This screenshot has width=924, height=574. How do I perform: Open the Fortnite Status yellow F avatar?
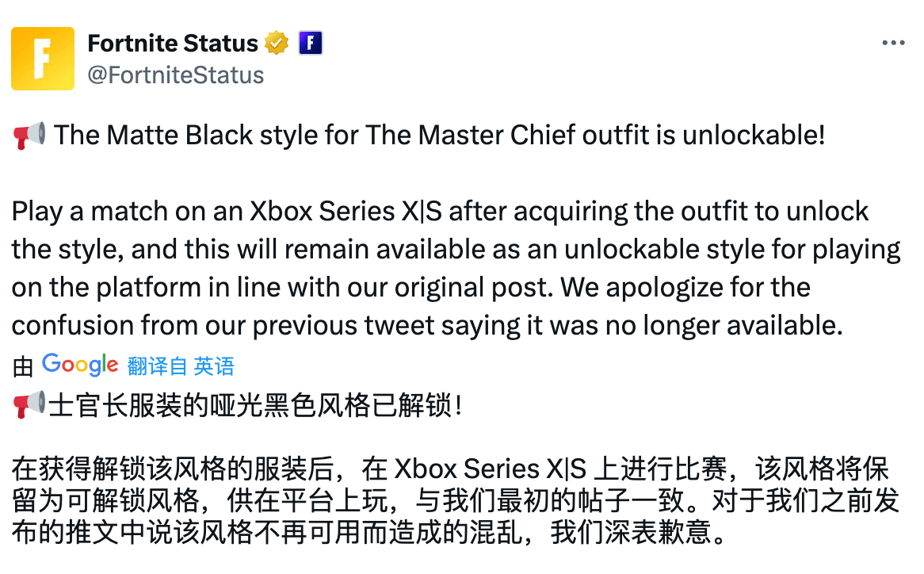click(x=43, y=59)
